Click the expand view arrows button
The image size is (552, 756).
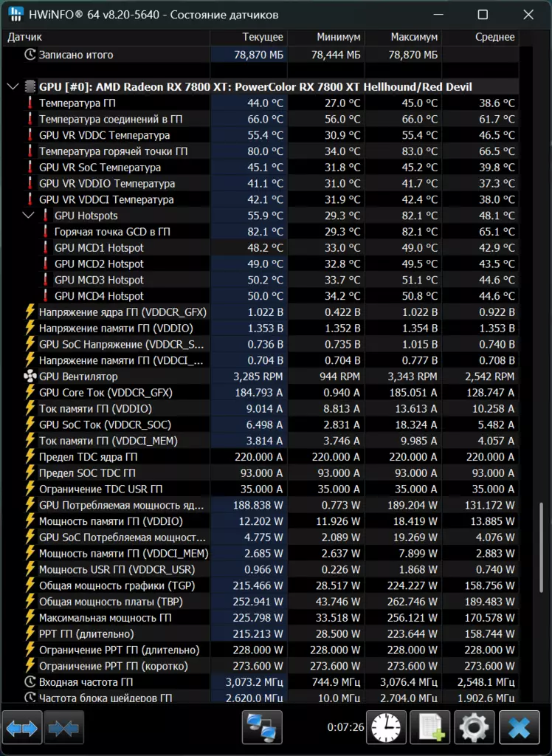click(21, 727)
